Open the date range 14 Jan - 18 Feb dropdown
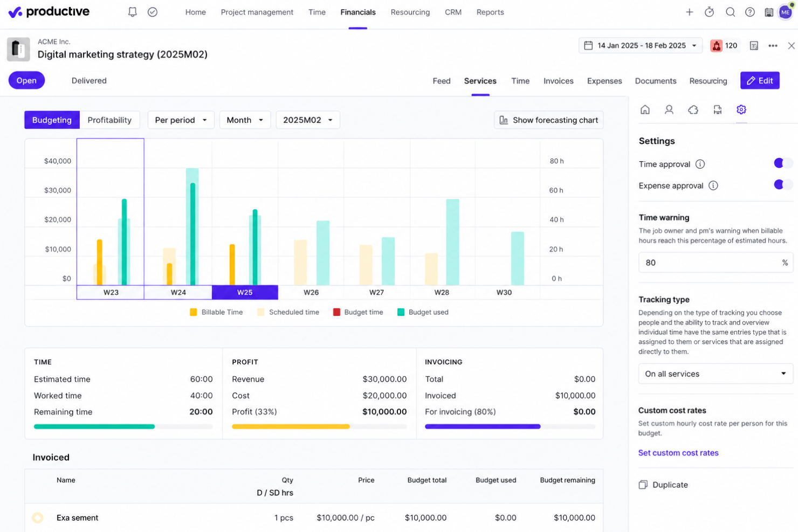Screen dimensions: 798x532 click(x=641, y=45)
